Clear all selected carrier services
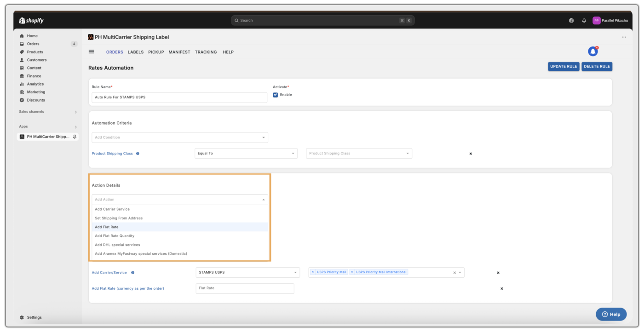This screenshot has height=332, width=644. click(x=454, y=273)
